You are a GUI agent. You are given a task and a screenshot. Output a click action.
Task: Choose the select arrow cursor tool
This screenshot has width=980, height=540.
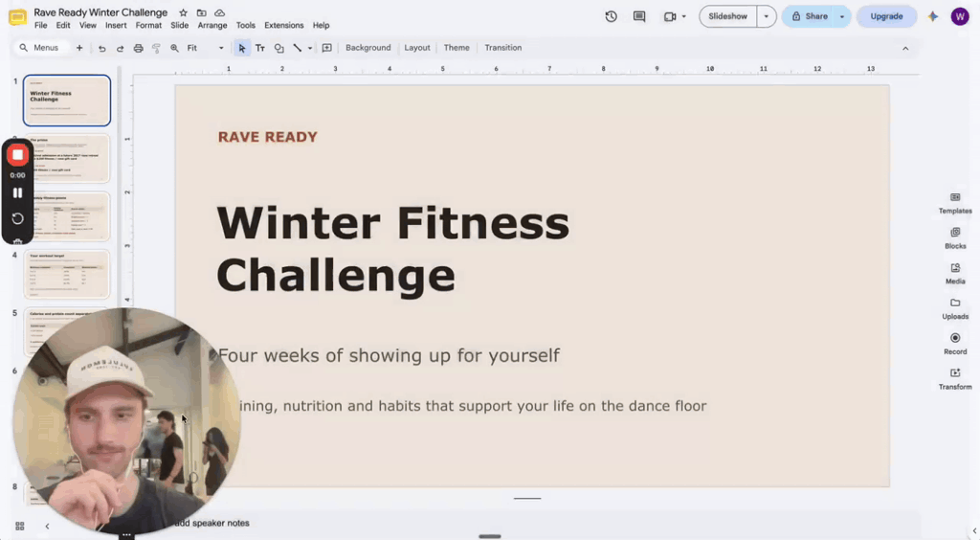[x=242, y=48]
